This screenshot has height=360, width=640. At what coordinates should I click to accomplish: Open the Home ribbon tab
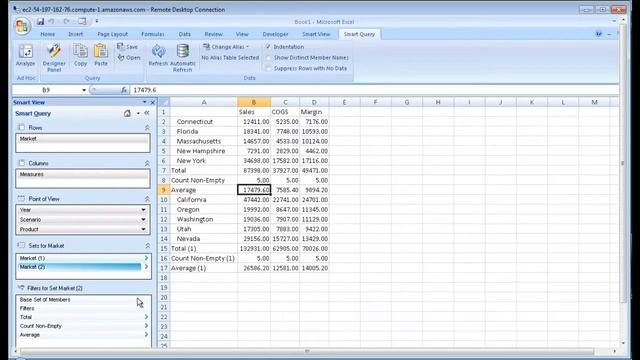[x=47, y=34]
